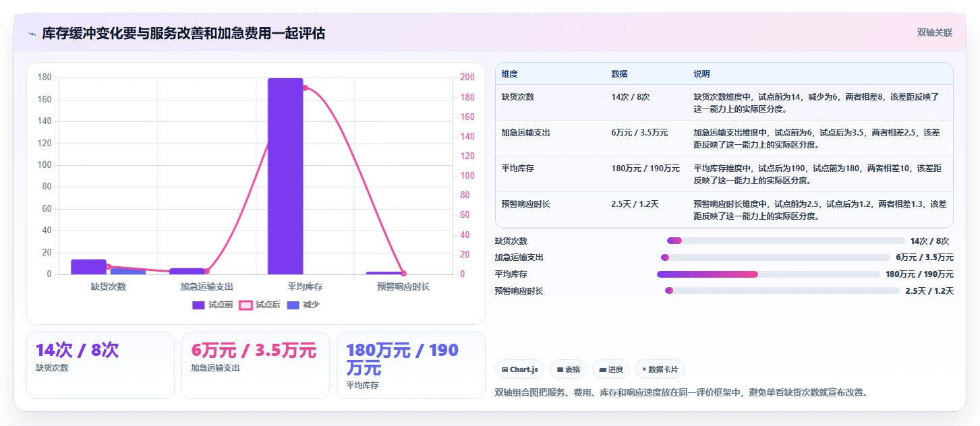Viewport: 980px width, 426px height.
Task: Click table cell 14次 / 8次
Action: 631,97
